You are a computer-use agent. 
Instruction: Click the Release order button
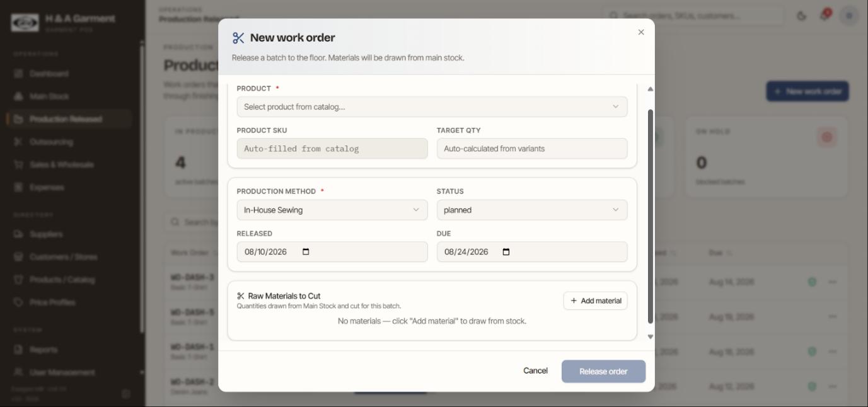(x=603, y=371)
